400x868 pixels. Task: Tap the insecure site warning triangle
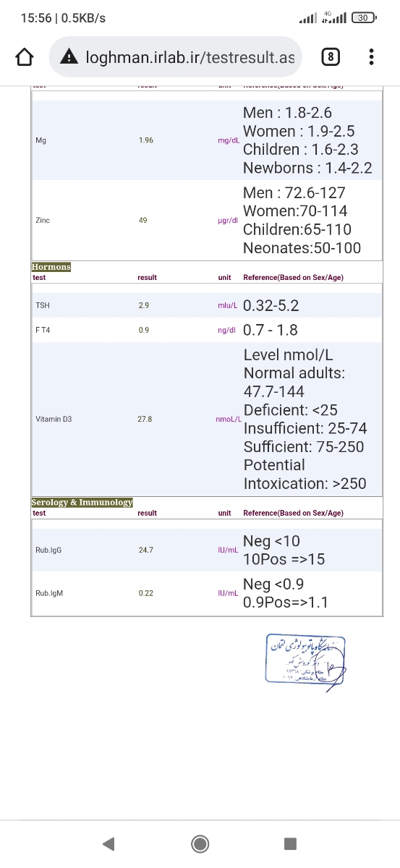click(x=69, y=56)
